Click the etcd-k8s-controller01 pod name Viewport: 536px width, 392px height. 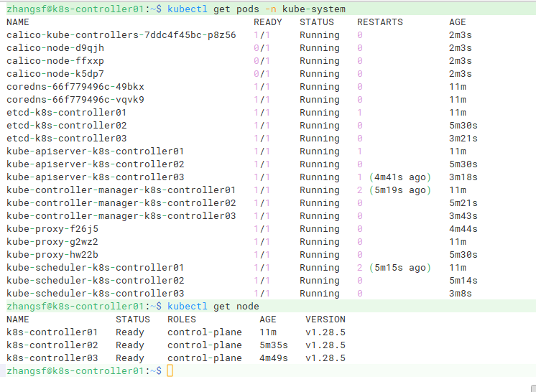click(67, 112)
